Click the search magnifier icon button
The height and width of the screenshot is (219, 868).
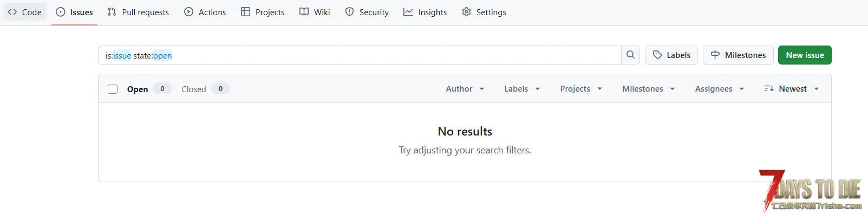[630, 55]
